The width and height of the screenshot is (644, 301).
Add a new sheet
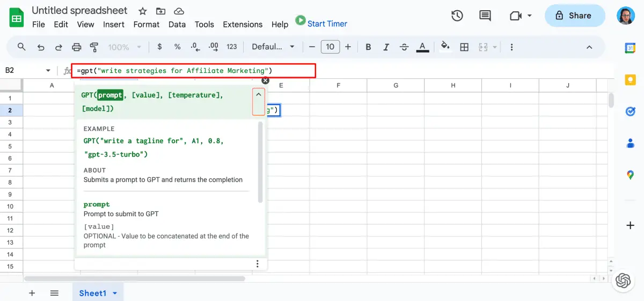click(32, 293)
